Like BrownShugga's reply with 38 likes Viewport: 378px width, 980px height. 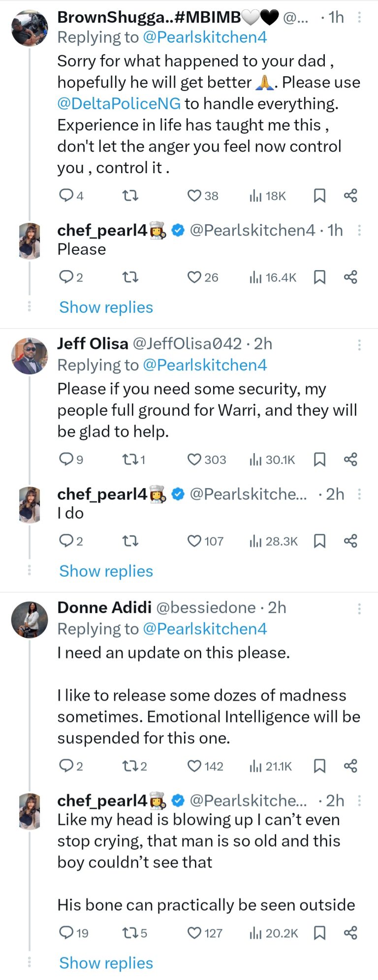coord(194,196)
